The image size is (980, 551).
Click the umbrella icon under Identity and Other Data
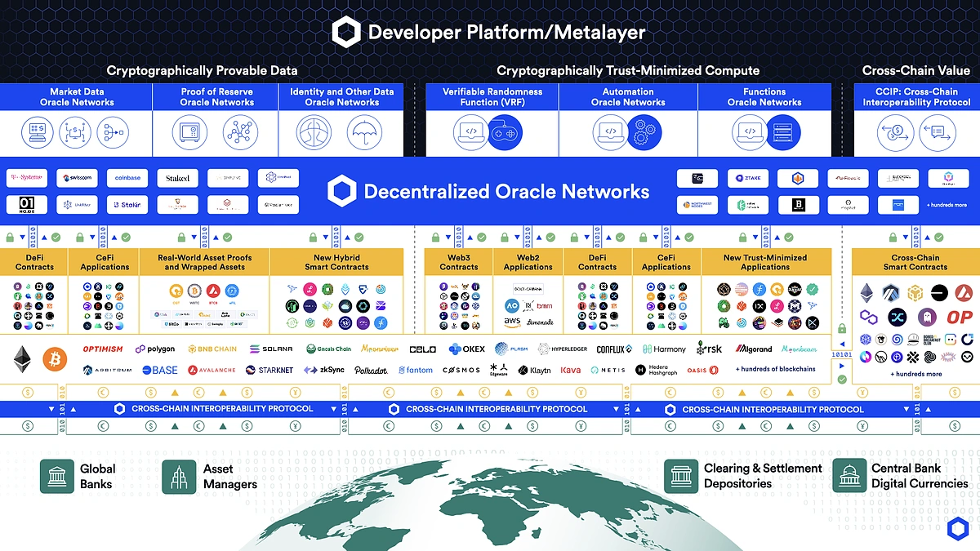[363, 131]
